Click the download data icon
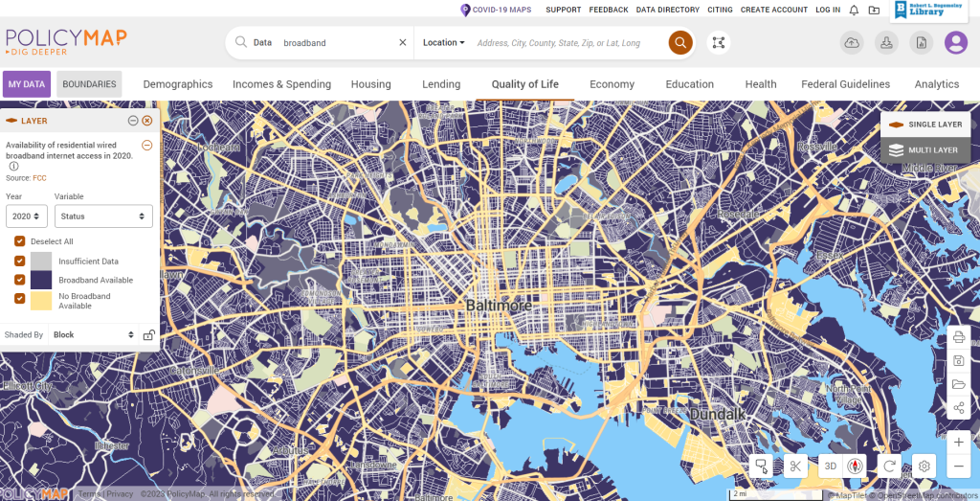Screen dimensions: 980x501 pyautogui.click(x=886, y=42)
